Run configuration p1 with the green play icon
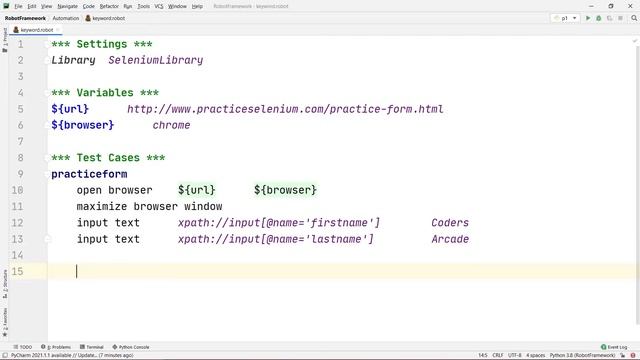The width and height of the screenshot is (640, 360). [x=588, y=18]
